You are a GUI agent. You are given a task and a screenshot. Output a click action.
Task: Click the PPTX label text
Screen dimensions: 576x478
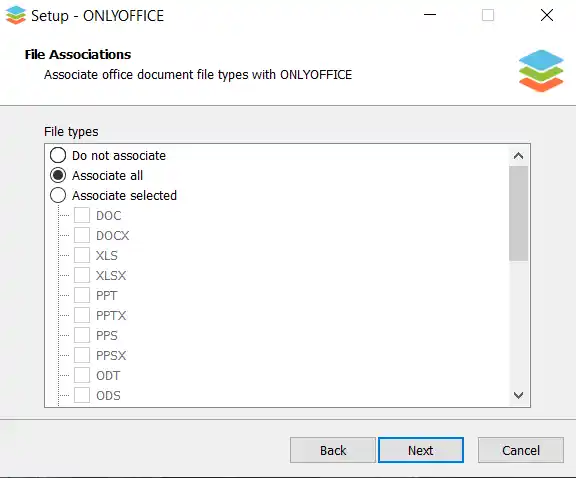[111, 316]
